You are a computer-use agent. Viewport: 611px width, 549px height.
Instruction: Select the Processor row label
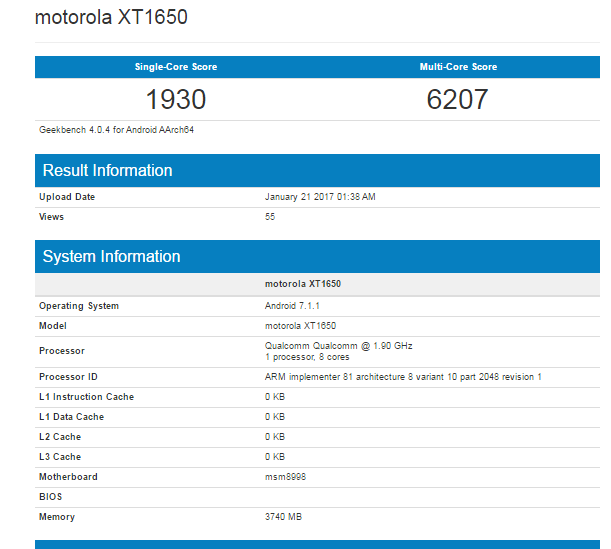click(62, 351)
